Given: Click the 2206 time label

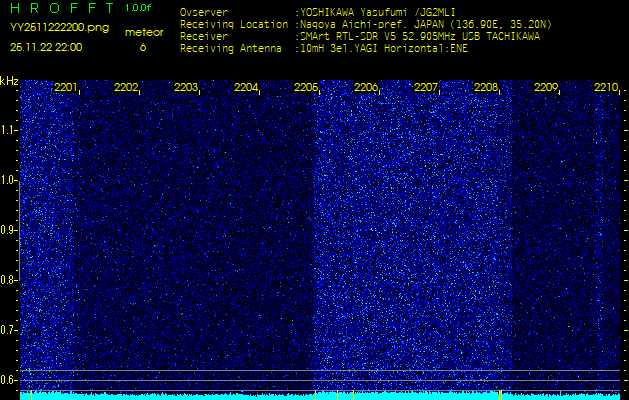Looking at the screenshot, I should pos(366,87).
